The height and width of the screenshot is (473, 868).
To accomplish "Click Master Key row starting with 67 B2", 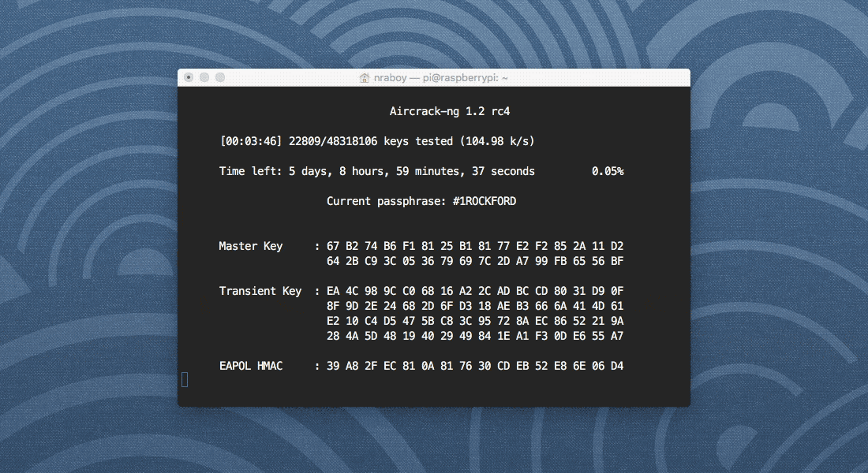I will (x=475, y=246).
